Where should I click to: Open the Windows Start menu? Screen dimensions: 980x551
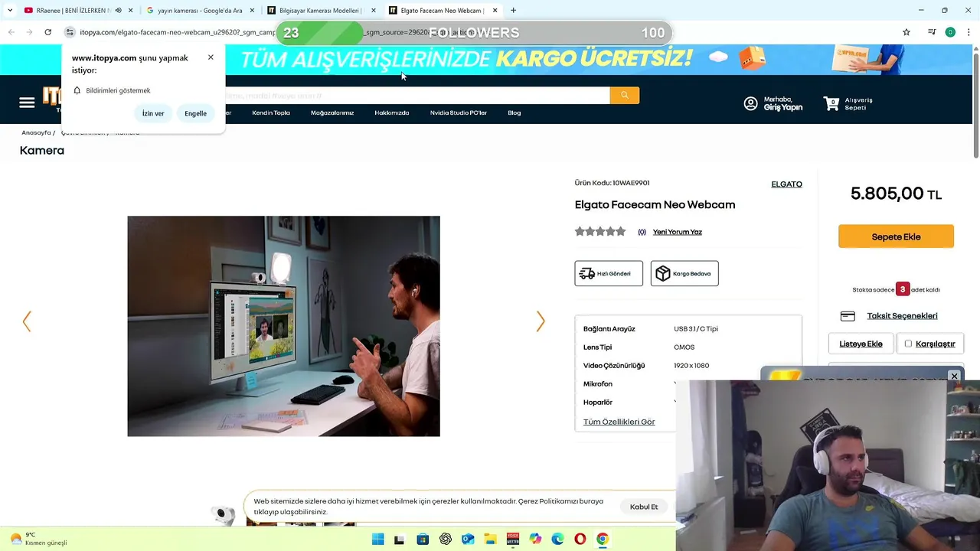tap(377, 540)
